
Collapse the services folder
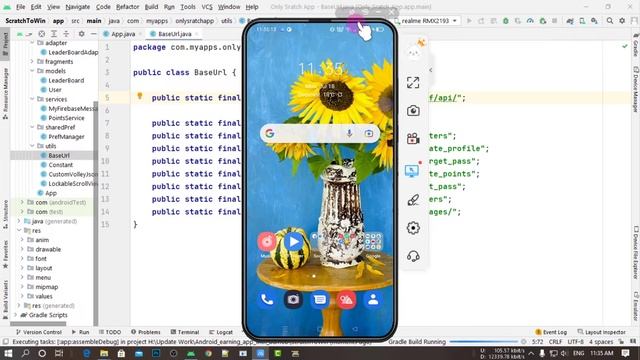click(32, 99)
